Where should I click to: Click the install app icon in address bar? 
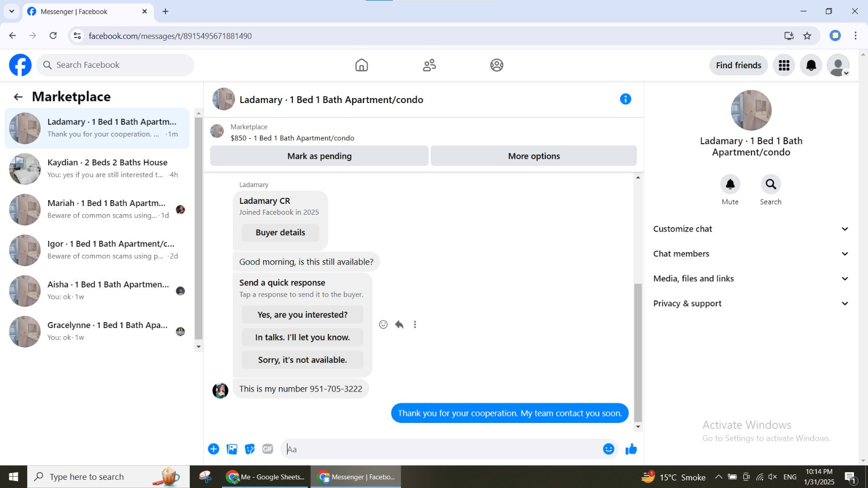(789, 36)
